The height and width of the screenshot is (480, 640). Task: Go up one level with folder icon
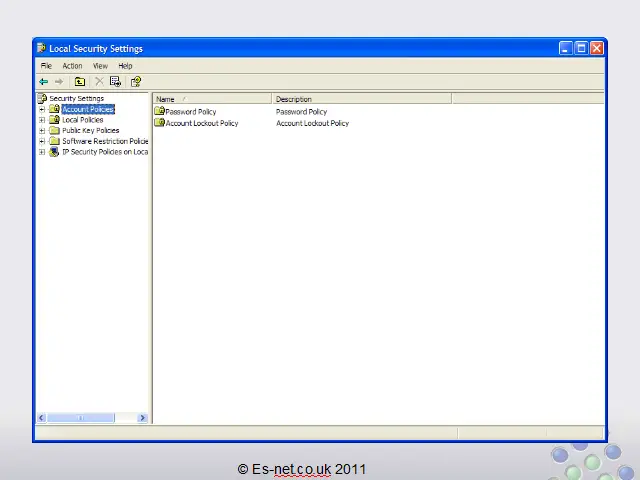coord(80,82)
